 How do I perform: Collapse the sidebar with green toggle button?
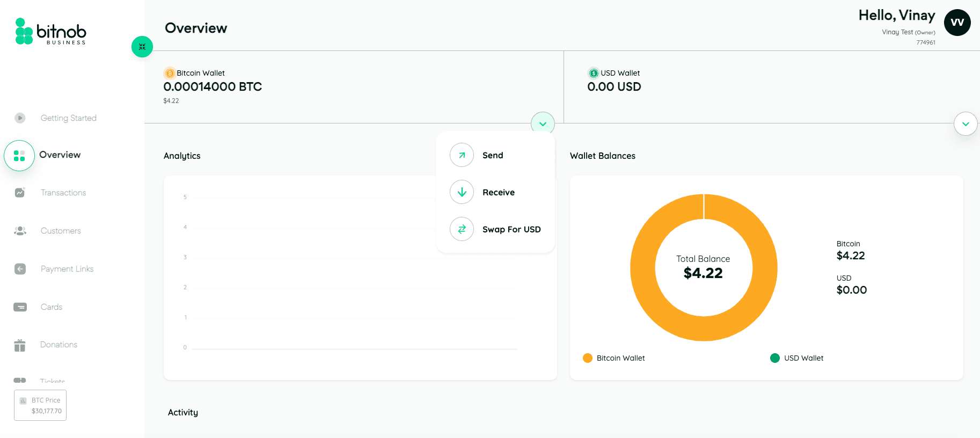coord(142,47)
